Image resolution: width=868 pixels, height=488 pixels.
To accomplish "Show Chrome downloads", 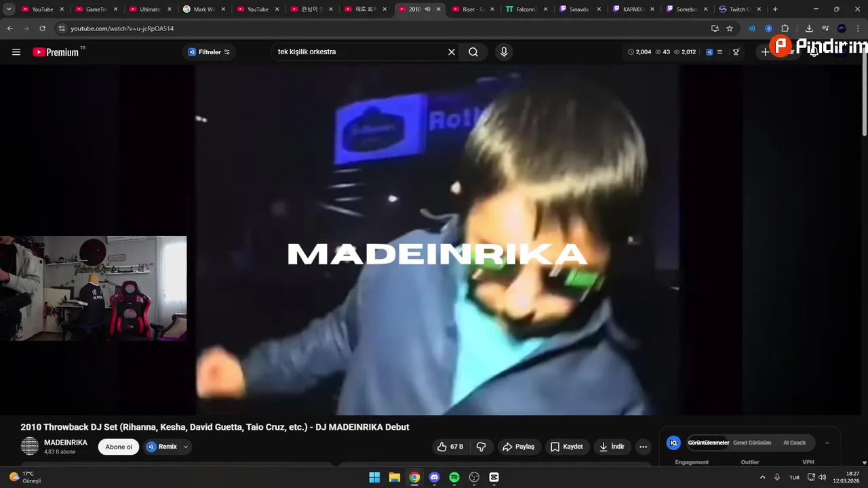I will coord(809,28).
